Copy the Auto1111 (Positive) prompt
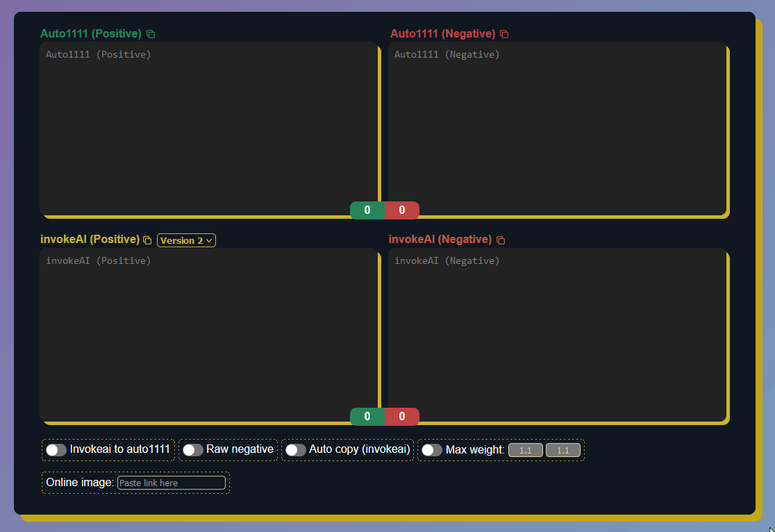Screen dimensions: 775x532 [151, 34]
